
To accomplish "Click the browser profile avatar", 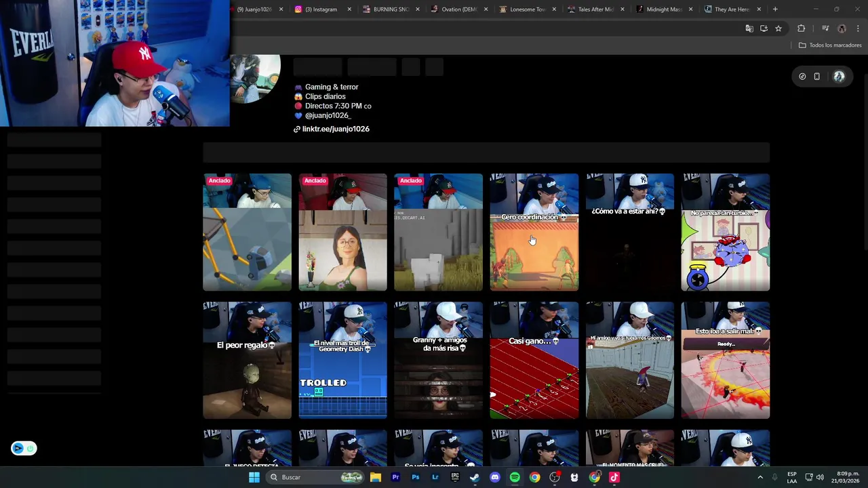I will coord(842,28).
